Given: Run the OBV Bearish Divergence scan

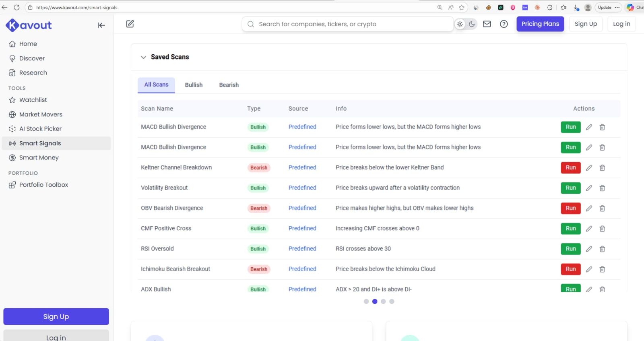Looking at the screenshot, I should (571, 208).
